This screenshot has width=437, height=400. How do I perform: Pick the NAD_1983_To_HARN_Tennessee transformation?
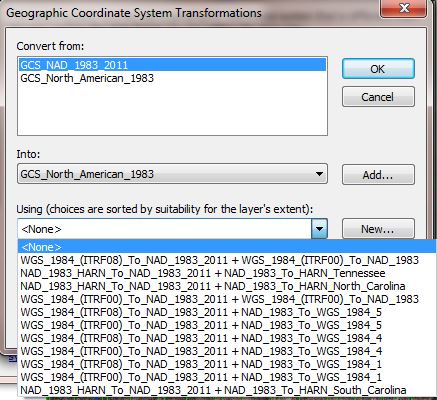pos(227,273)
